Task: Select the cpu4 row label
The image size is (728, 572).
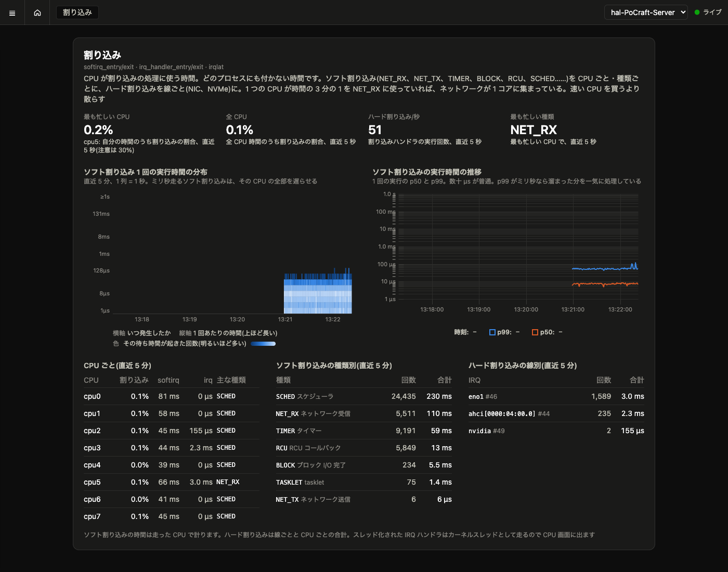Action: click(x=92, y=465)
